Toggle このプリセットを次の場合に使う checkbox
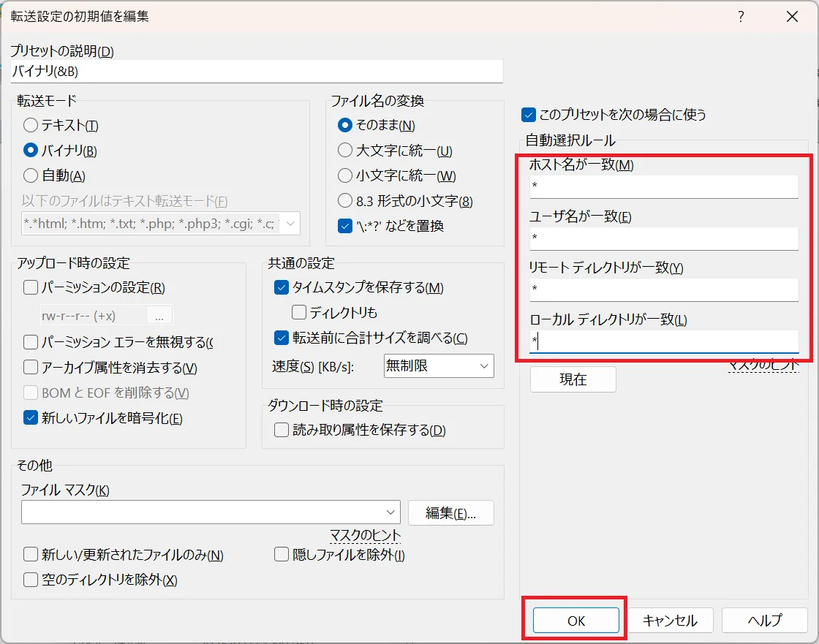 click(528, 114)
